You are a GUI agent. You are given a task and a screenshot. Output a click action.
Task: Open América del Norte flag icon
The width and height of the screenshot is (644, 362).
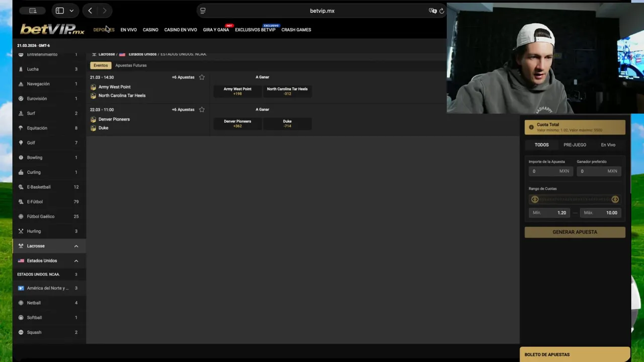coord(21,288)
